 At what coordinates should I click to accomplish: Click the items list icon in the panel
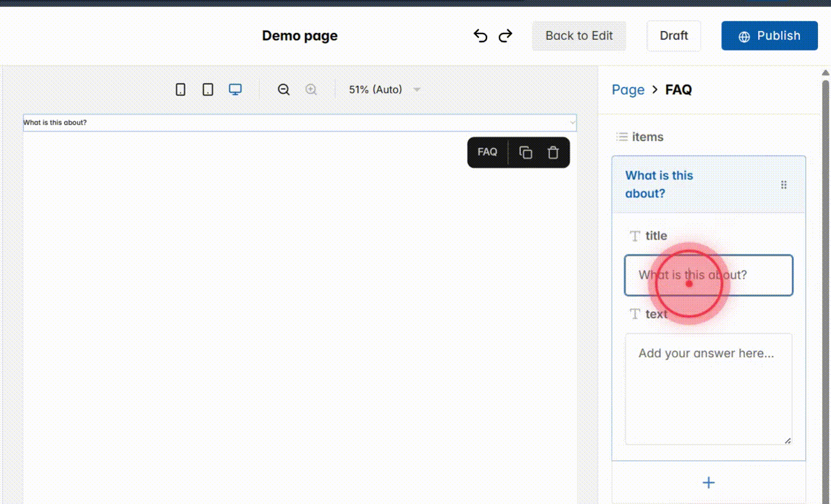click(622, 137)
